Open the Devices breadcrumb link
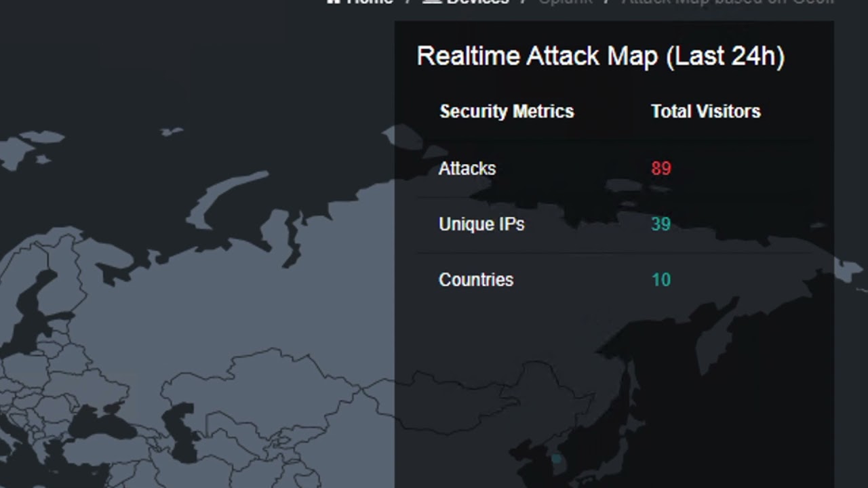 [x=466, y=2]
